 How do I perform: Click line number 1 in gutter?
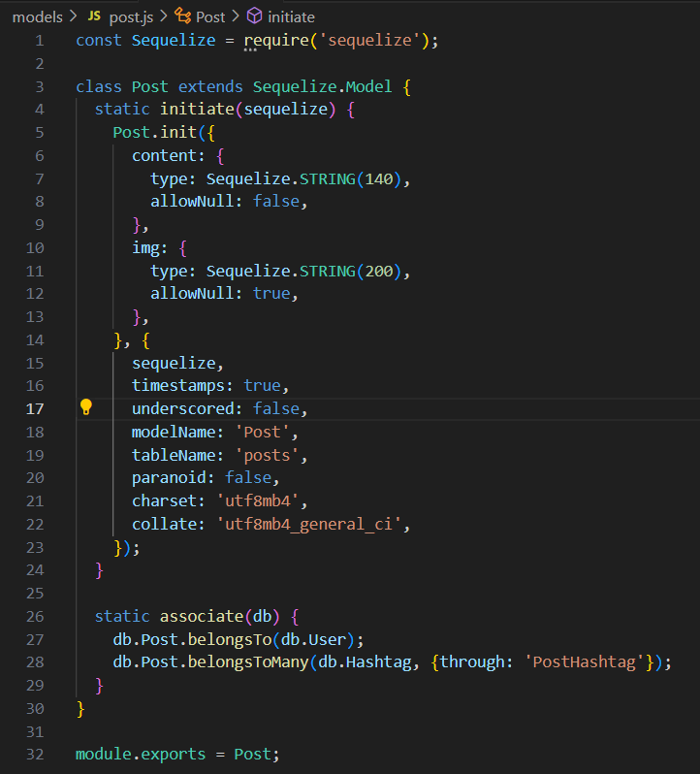(40, 41)
